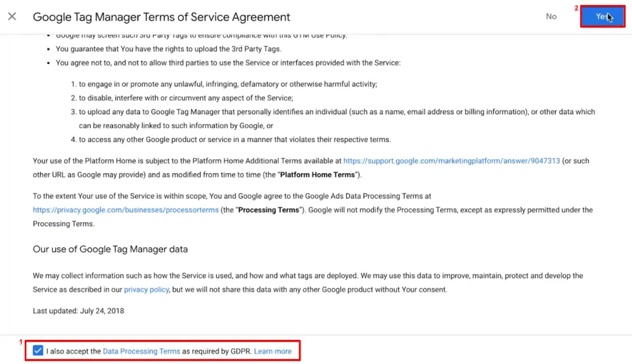Viewport: 632px width, 364px height.
Task: Check the GDPR Data Processing Terms acceptance box
Action: pos(38,350)
